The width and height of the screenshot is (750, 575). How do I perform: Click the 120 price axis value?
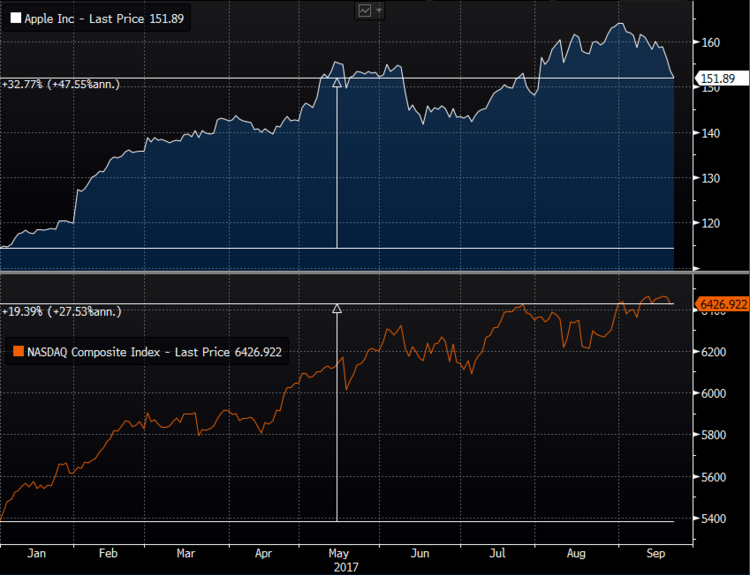point(710,223)
